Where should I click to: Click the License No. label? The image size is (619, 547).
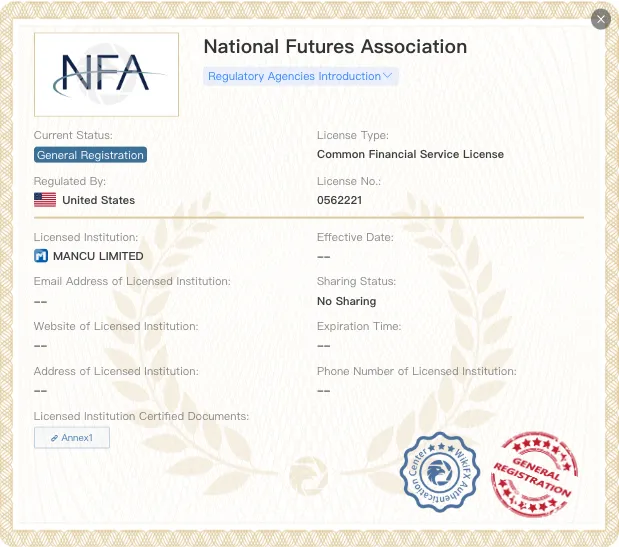tap(349, 181)
